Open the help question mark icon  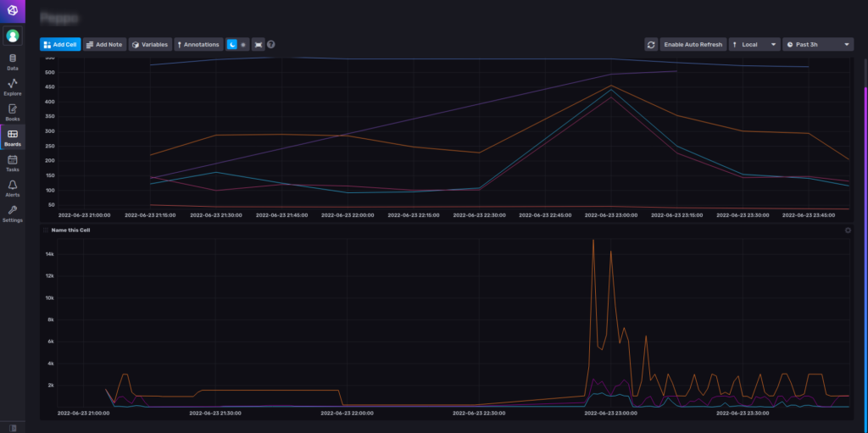(270, 44)
